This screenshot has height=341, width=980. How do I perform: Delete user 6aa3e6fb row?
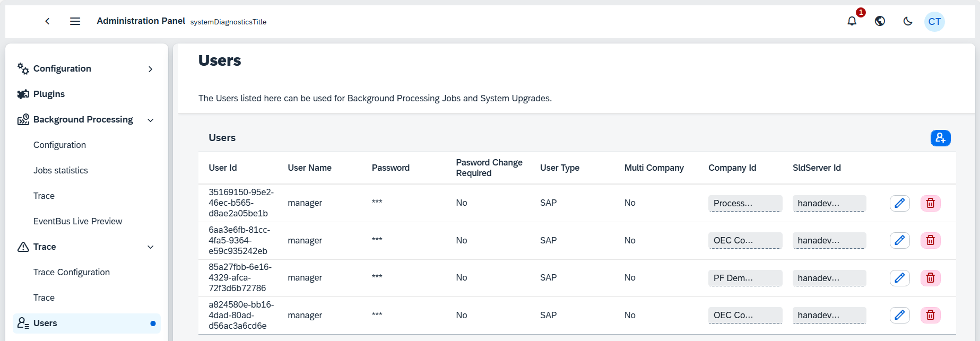tap(930, 240)
